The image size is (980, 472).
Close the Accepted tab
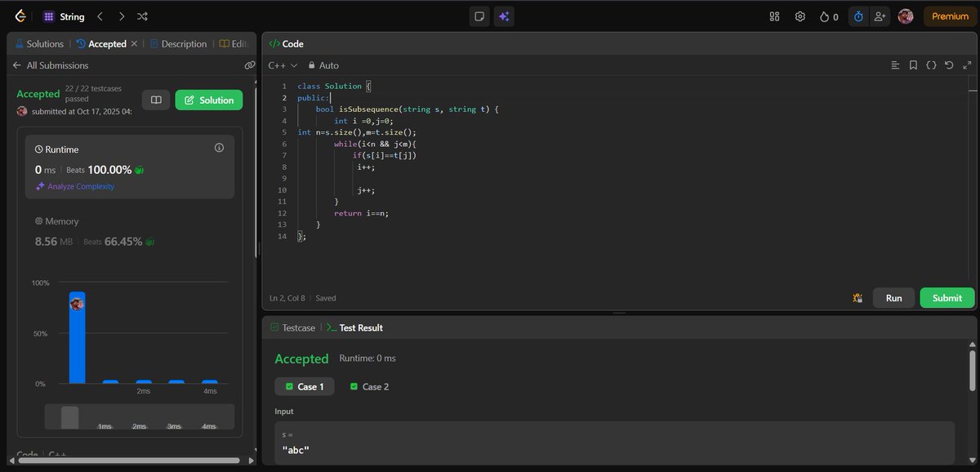(x=134, y=44)
